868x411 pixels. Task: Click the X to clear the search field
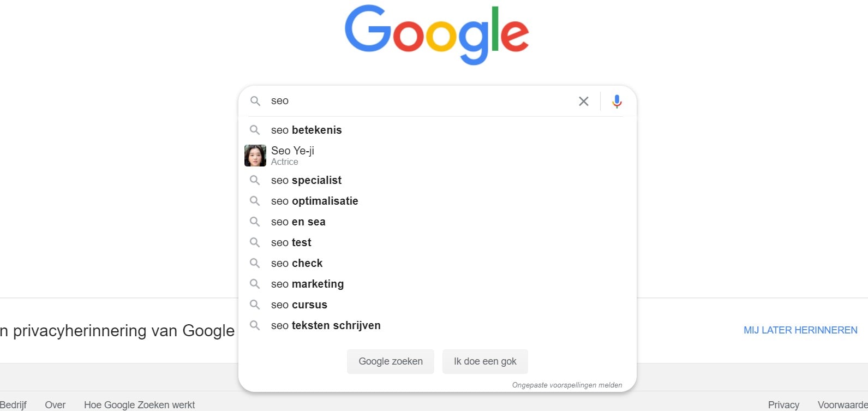583,101
